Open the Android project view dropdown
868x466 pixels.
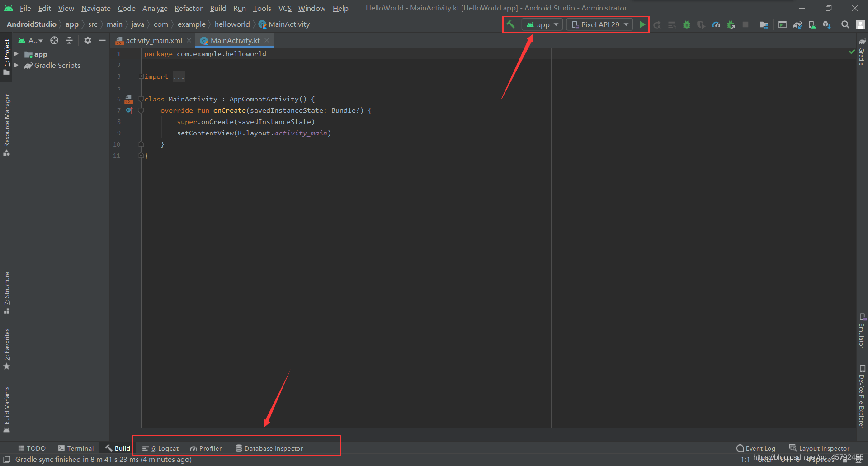tap(31, 40)
